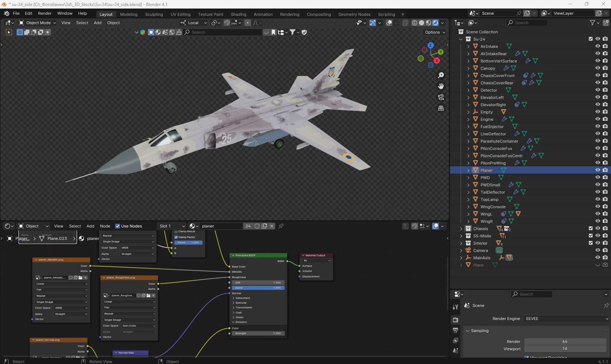Open the Render Engine EEVEE dropdown
Image resolution: width=611 pixels, height=364 pixels.
click(566, 318)
